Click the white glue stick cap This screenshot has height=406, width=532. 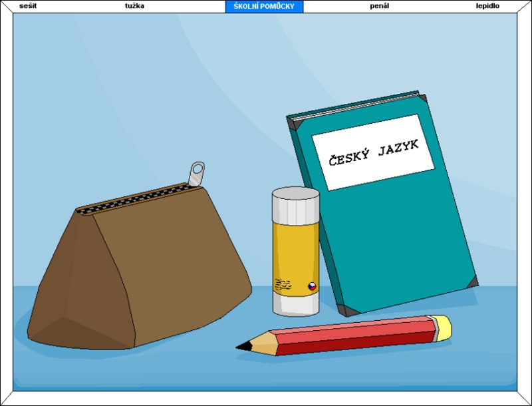click(x=295, y=203)
